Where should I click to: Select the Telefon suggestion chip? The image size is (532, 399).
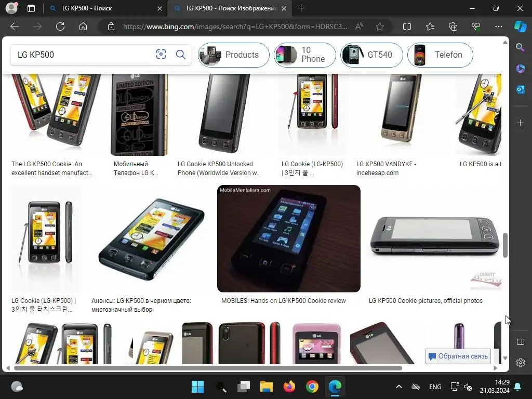coord(440,55)
